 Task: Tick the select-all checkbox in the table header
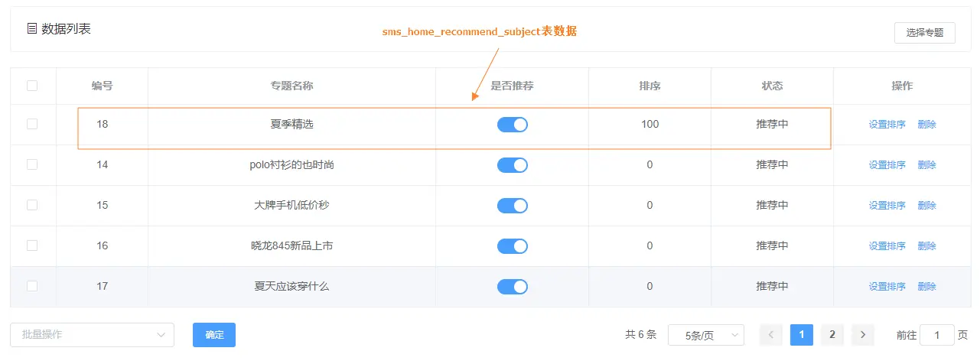click(32, 86)
